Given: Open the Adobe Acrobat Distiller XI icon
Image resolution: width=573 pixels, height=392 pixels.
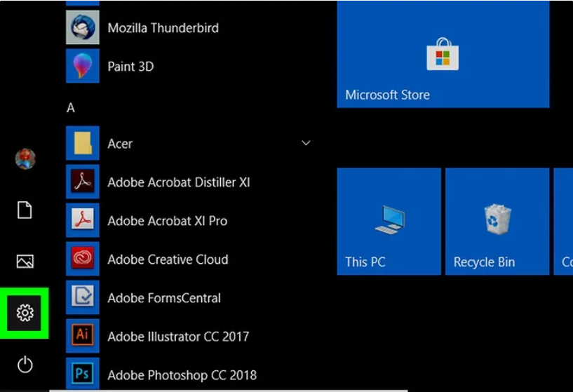Looking at the screenshot, I should point(83,182).
